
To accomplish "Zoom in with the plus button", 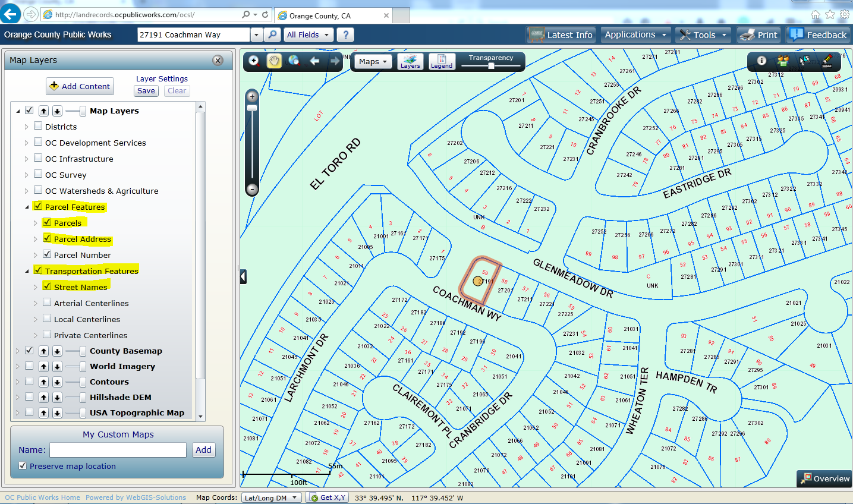I will [x=252, y=96].
